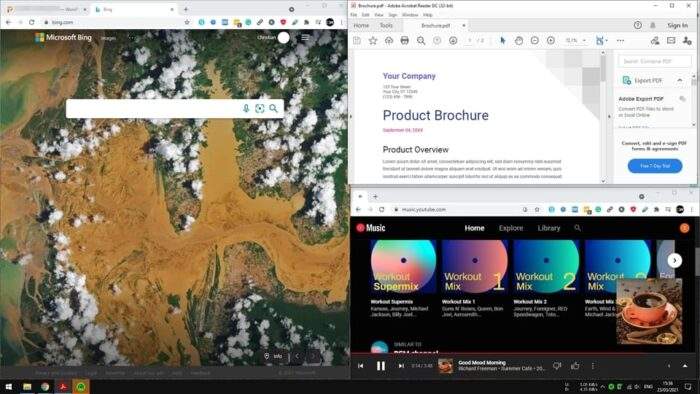Choose the hand pan tool in Acrobat
Viewport: 700px width, 394px height.
518,41
